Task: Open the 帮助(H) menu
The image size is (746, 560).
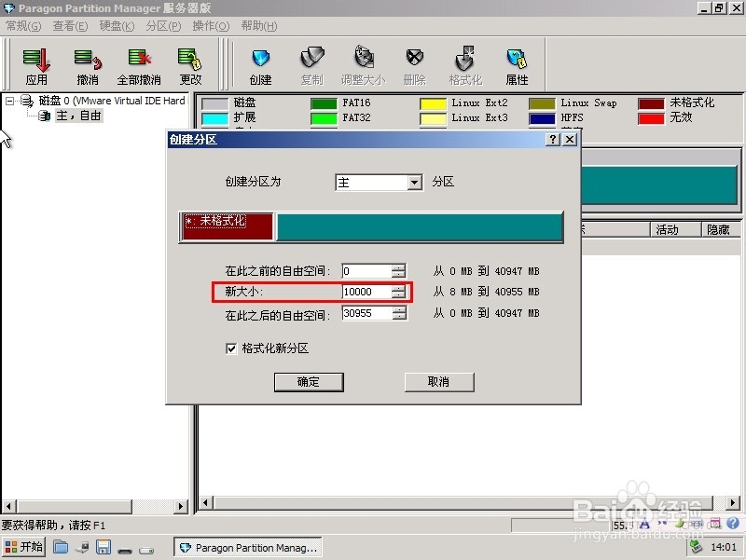Action: (x=259, y=26)
